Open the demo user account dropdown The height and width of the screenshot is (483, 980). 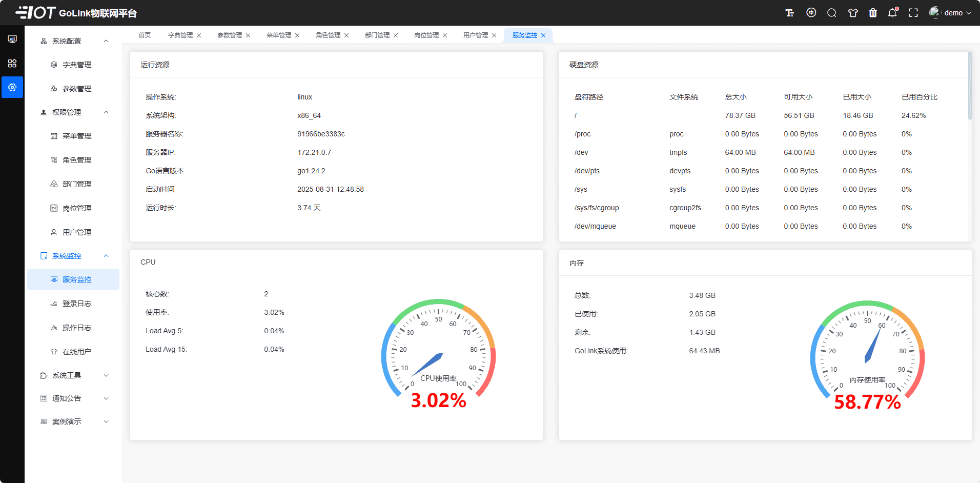point(953,13)
